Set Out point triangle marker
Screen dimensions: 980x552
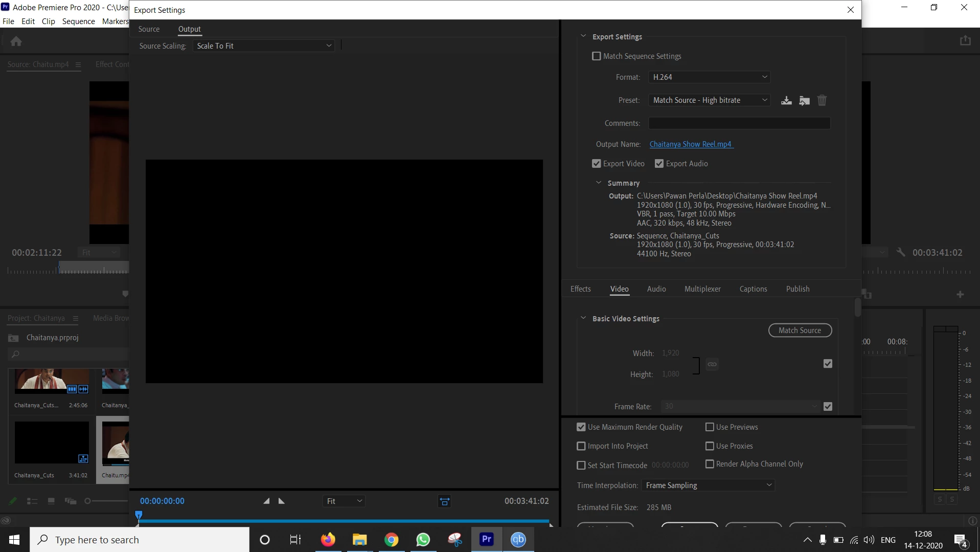tap(282, 501)
